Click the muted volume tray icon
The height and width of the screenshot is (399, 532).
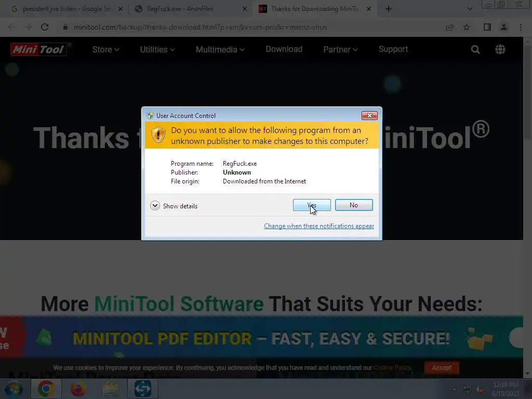point(480,390)
